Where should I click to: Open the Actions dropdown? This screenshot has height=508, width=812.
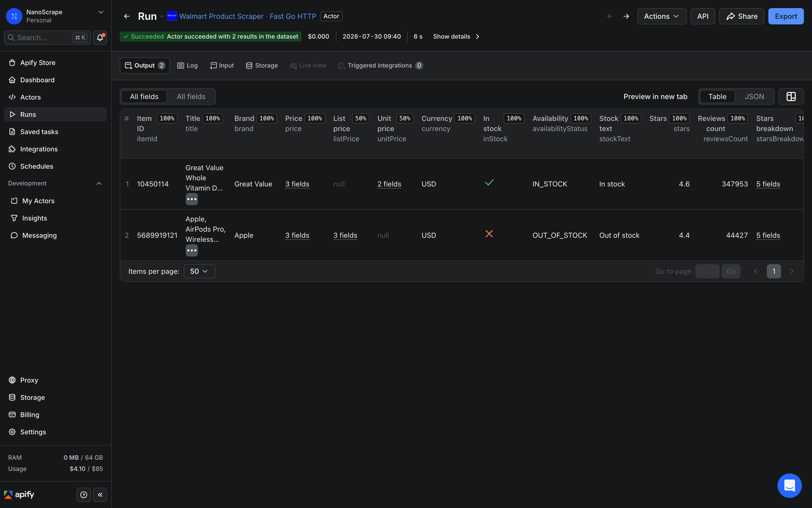click(x=662, y=16)
